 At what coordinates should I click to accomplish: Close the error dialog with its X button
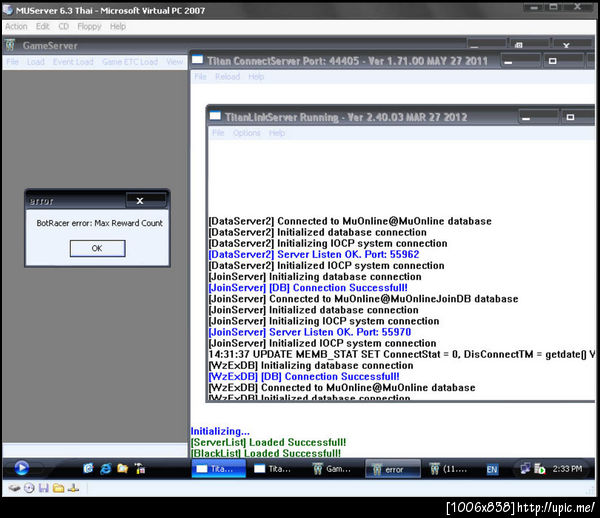(140, 200)
